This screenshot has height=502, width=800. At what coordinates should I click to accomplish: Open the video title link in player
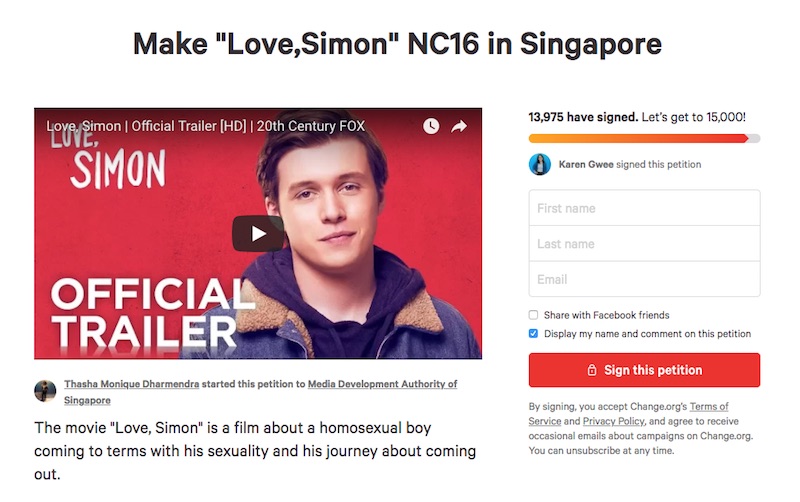(206, 126)
